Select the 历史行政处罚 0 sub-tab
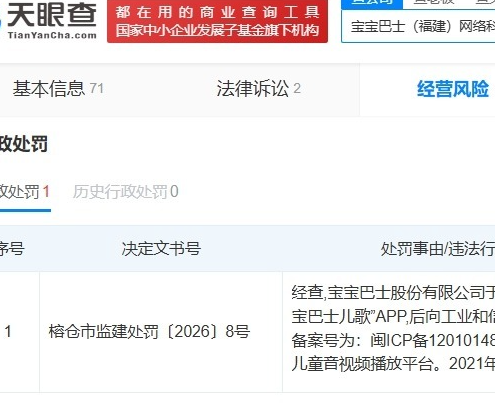 click(x=126, y=192)
